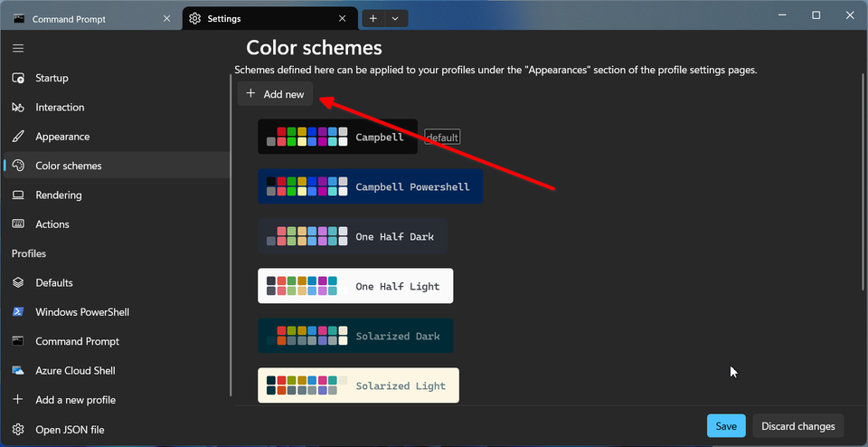The width and height of the screenshot is (868, 447).
Task: Select the Campbell Powershell color scheme
Action: tap(370, 186)
